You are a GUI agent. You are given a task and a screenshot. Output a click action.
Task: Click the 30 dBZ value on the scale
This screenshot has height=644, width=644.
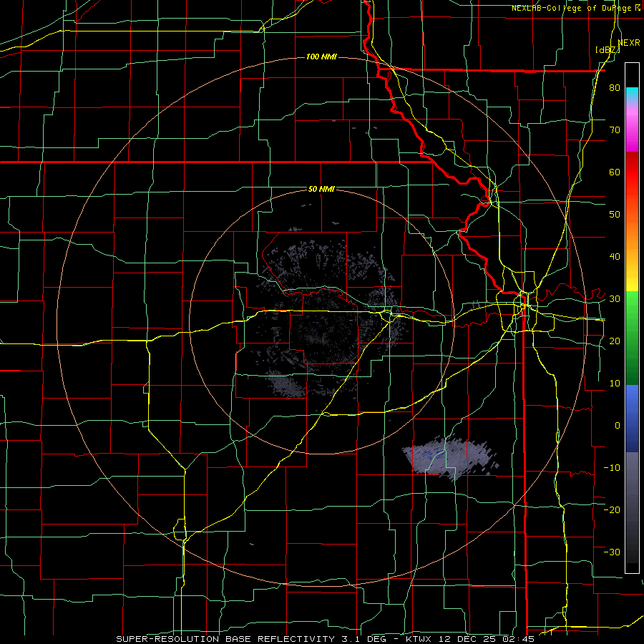615,298
